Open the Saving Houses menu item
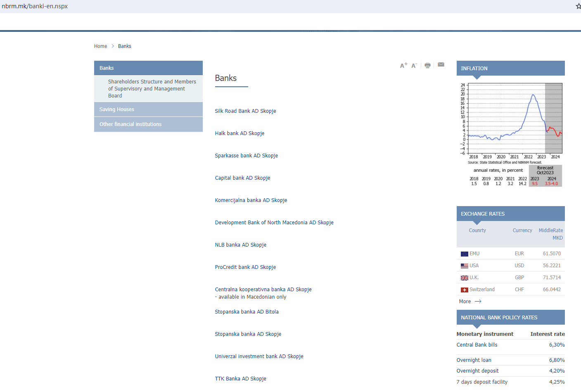This screenshot has width=581, height=392. [x=117, y=109]
